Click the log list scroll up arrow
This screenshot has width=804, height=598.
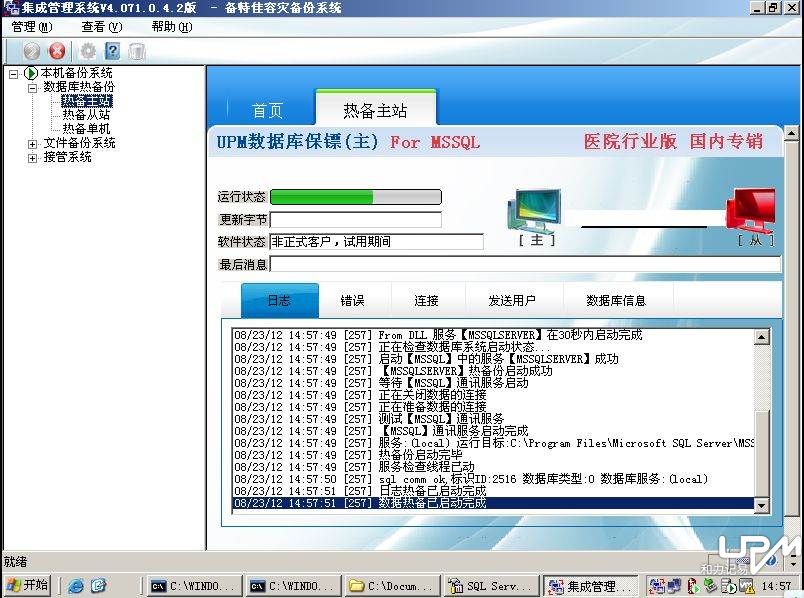coord(761,336)
